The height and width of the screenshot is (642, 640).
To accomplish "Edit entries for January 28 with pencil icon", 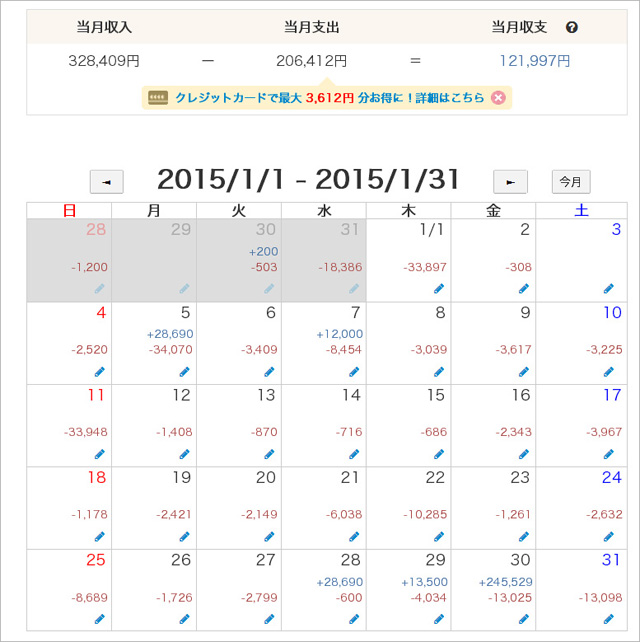I will [354, 619].
